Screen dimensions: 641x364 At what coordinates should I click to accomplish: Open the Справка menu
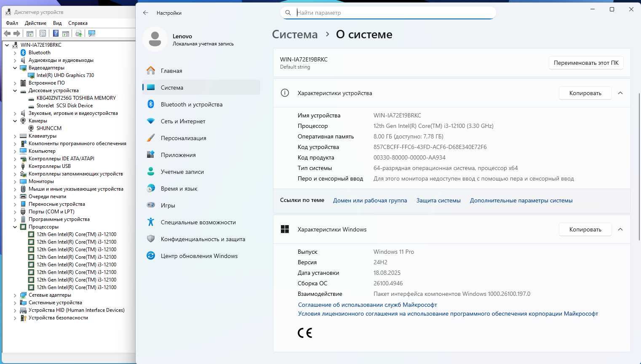pyautogui.click(x=78, y=23)
